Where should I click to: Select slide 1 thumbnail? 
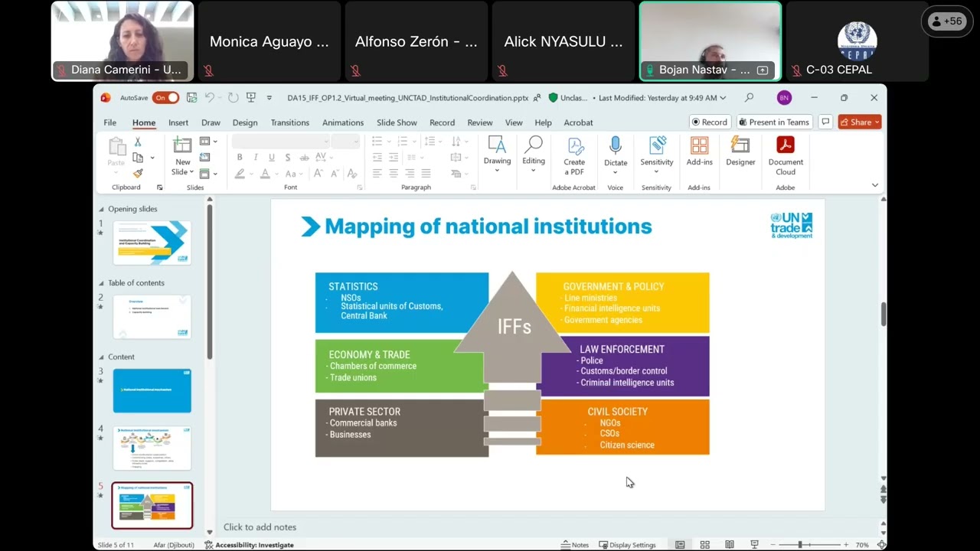(x=152, y=243)
